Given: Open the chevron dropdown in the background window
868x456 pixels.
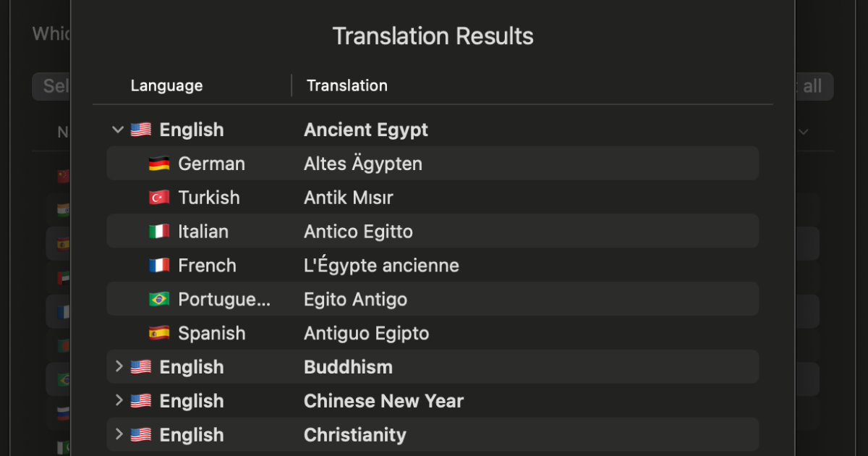Looking at the screenshot, I should point(803,132).
